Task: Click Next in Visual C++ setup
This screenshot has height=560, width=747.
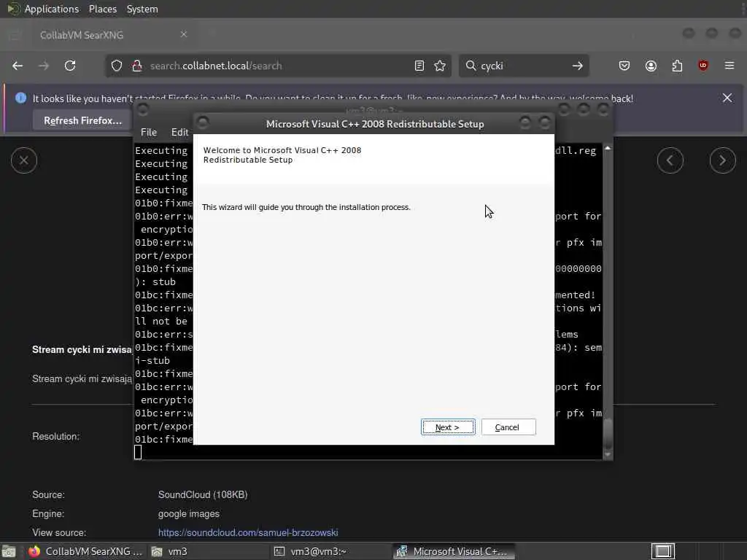Action: click(x=448, y=427)
